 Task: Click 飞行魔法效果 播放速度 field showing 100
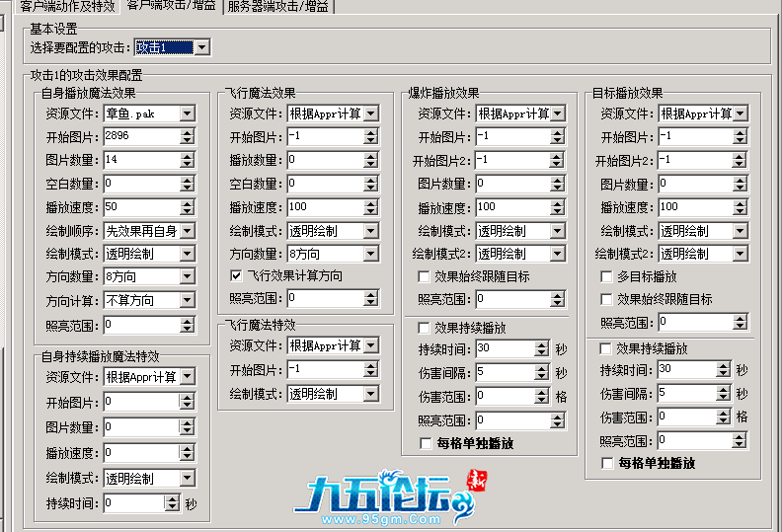[325, 207]
